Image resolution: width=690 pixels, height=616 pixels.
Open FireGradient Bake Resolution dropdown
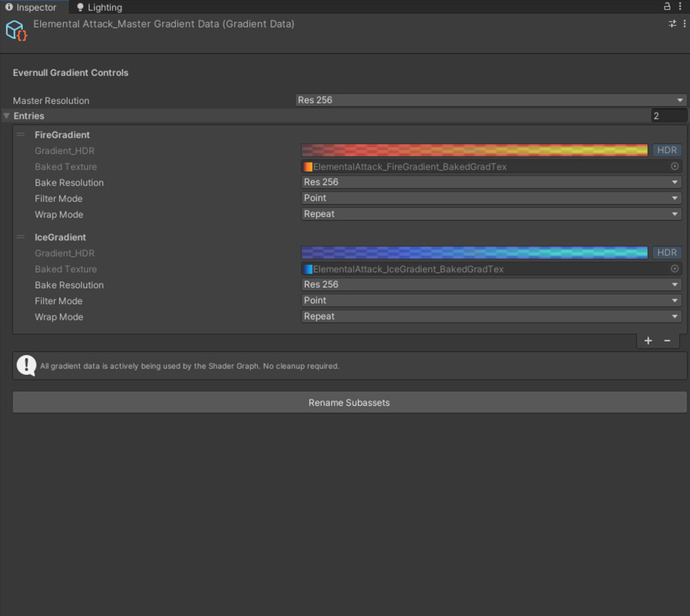click(491, 182)
